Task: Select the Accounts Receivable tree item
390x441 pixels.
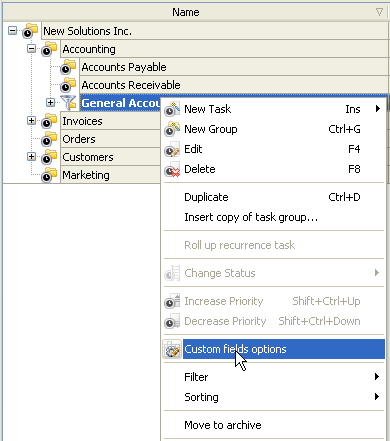Action: (x=131, y=85)
